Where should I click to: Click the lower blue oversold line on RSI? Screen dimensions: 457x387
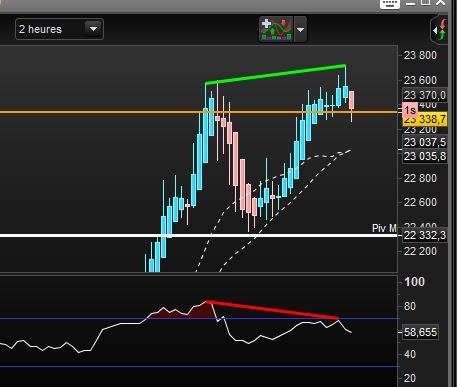[x=200, y=367]
